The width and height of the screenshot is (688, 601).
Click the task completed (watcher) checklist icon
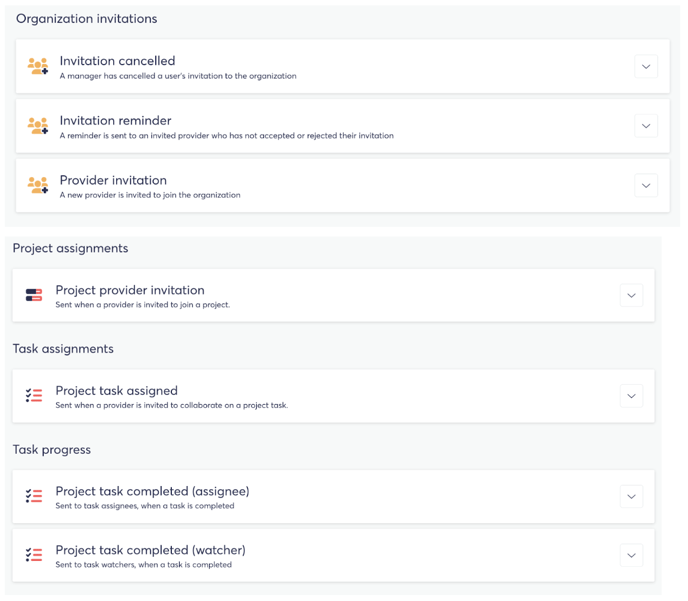[x=34, y=554]
